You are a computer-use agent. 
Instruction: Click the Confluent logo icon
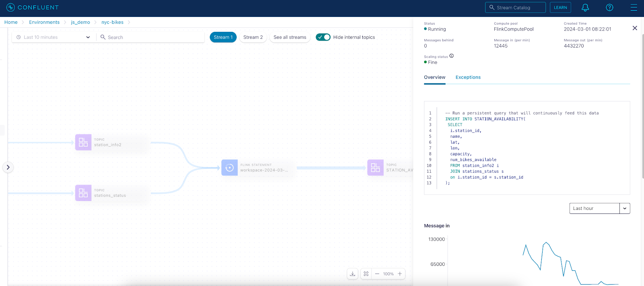coord(10,7)
